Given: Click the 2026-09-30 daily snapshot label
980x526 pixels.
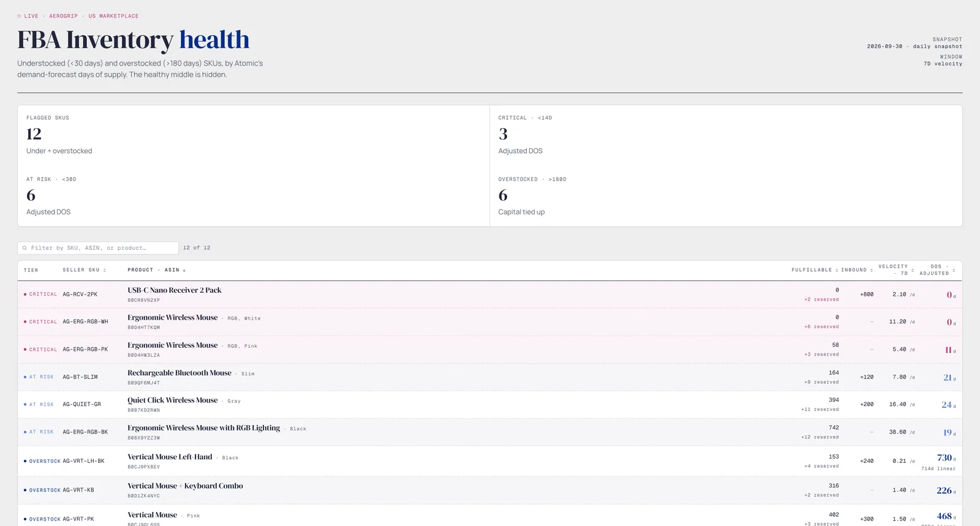Looking at the screenshot, I should (x=914, y=47).
